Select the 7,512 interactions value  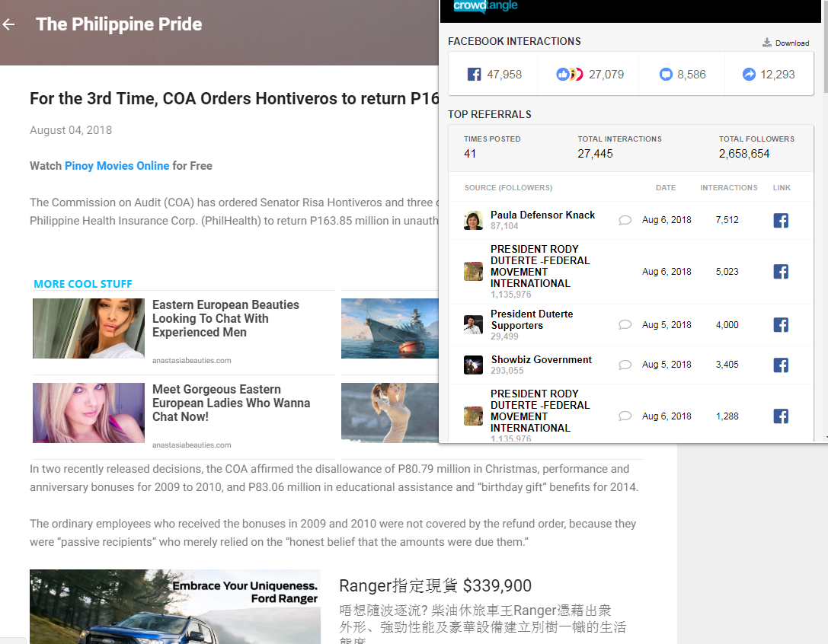(x=727, y=219)
